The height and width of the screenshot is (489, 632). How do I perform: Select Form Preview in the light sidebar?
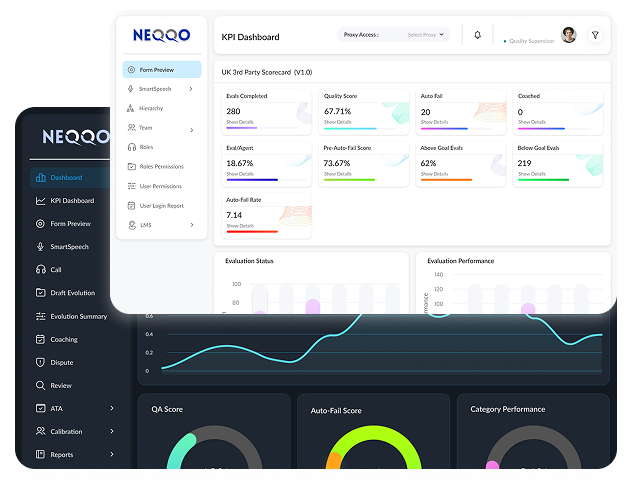[162, 69]
